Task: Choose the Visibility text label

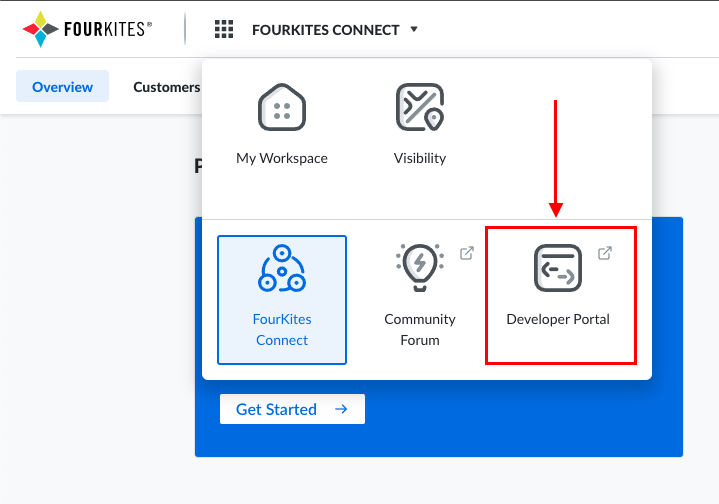Action: click(x=420, y=158)
